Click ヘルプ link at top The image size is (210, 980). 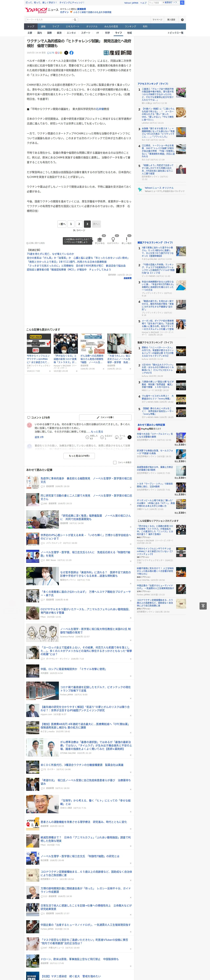click(143, 3)
